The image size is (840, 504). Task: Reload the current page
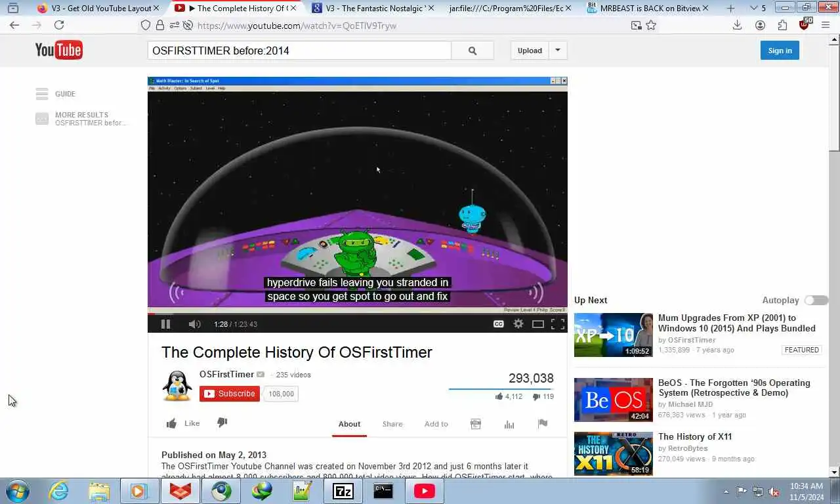tap(59, 25)
